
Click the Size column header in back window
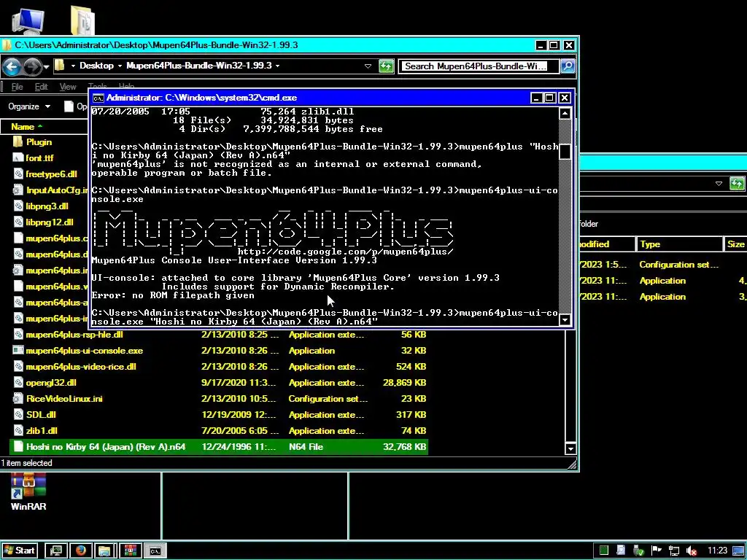coord(735,244)
